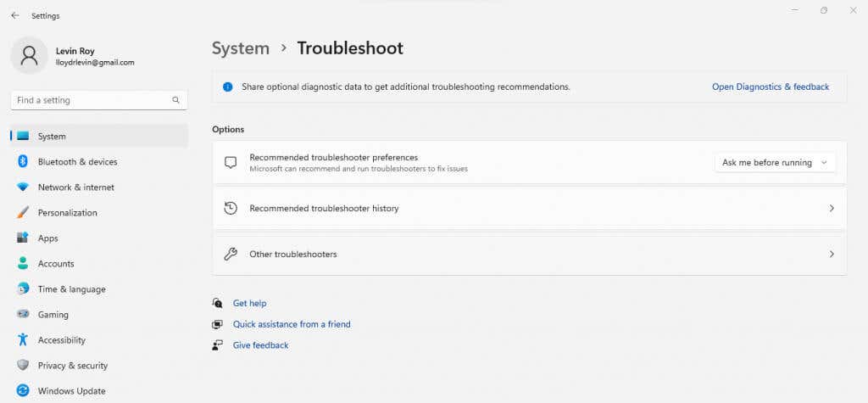Open Quick assistance from a friend link

[292, 324]
